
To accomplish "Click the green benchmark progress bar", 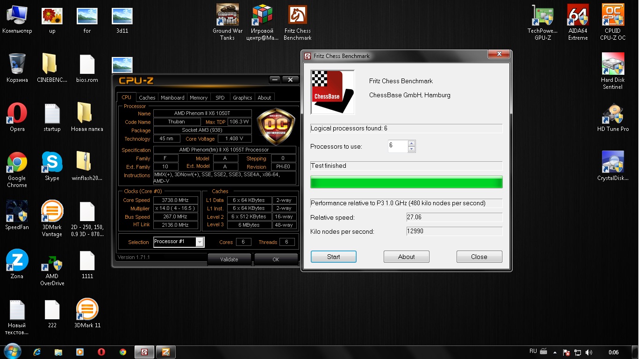I will [406, 182].
